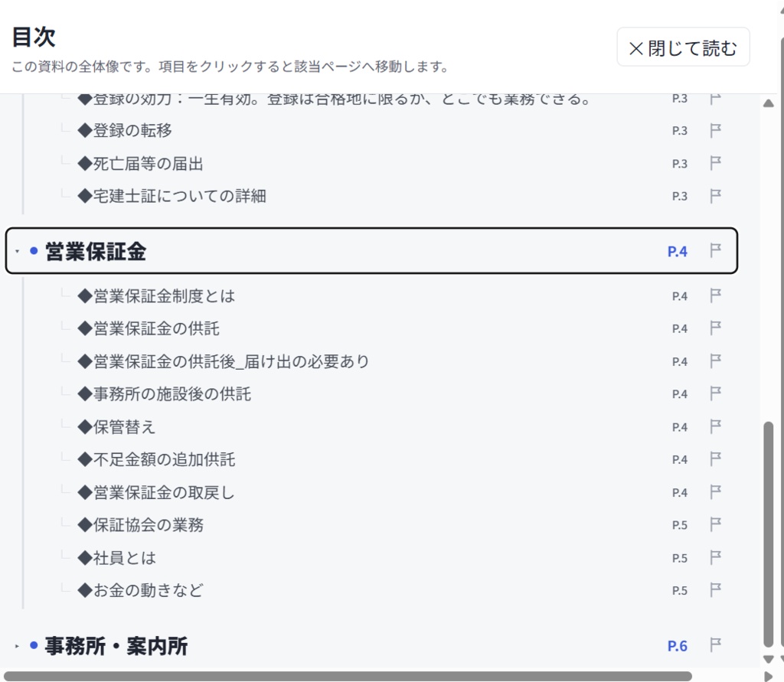784x682 pixels.
Task: Jump to ◆保証協会の業務
Action: tap(141, 525)
